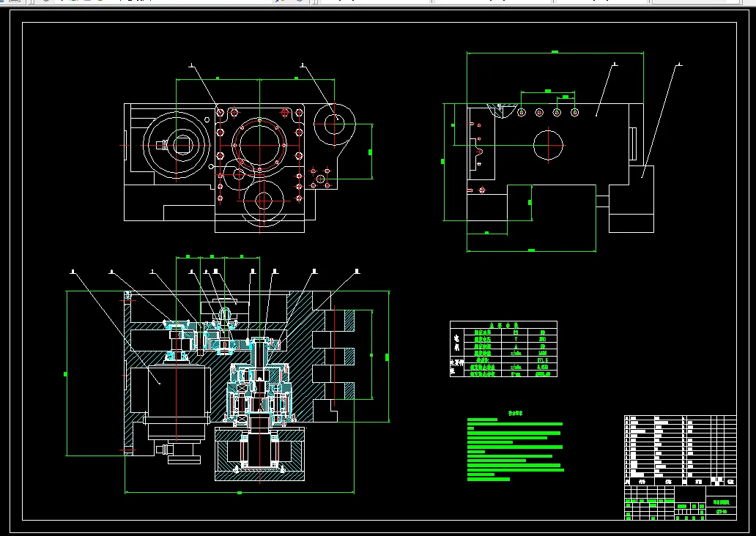Pick the hatched bottom bearing housing in the section view
This screenshot has height=536, width=756.
[259, 454]
